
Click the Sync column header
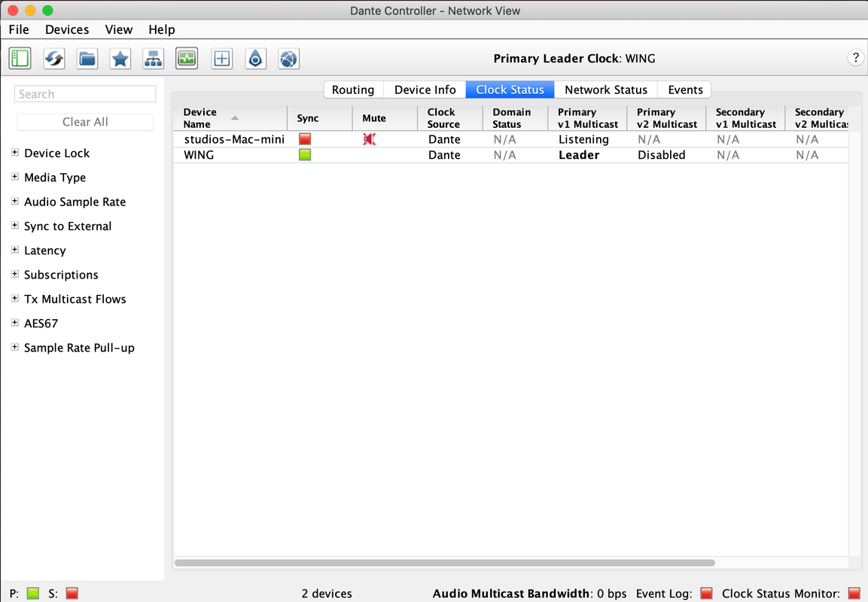(x=319, y=118)
